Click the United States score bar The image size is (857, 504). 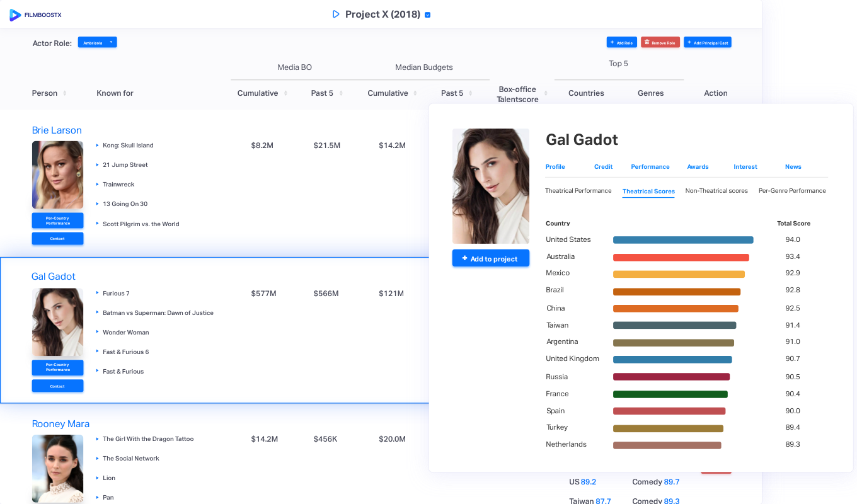click(682, 240)
